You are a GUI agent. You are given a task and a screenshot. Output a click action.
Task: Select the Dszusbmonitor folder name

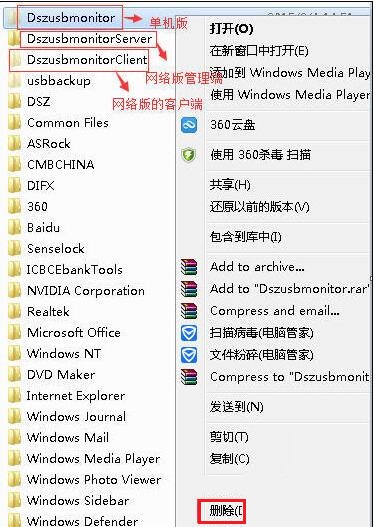pyautogui.click(x=71, y=18)
